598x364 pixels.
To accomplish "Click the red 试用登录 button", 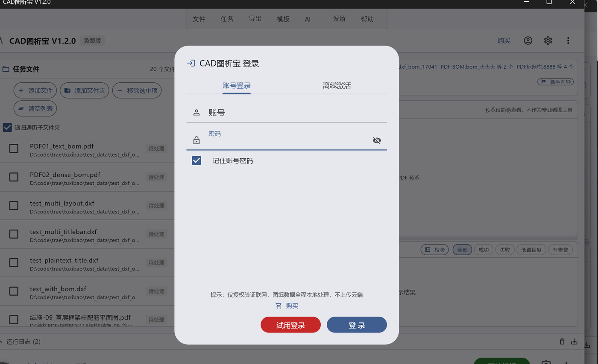I will click(290, 325).
